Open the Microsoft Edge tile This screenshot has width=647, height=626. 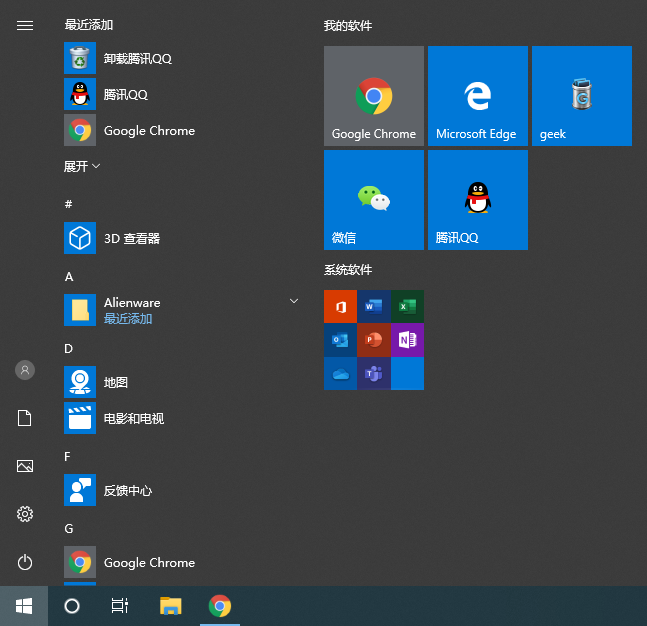[478, 96]
